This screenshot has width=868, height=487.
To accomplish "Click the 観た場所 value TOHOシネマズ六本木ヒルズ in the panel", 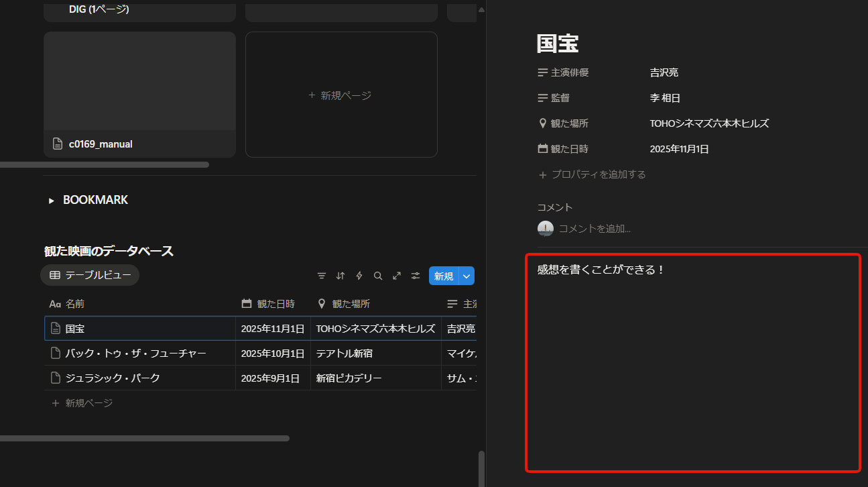I will 709,123.
